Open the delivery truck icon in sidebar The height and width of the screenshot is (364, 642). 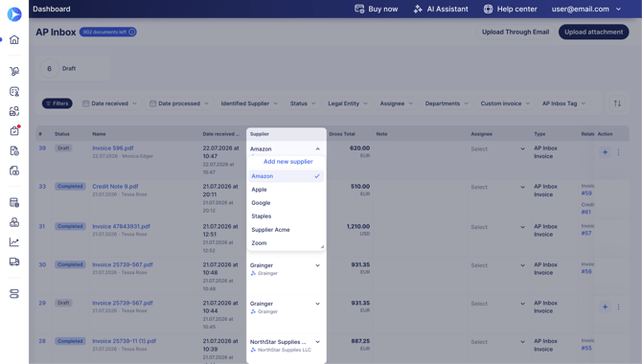[x=14, y=262]
